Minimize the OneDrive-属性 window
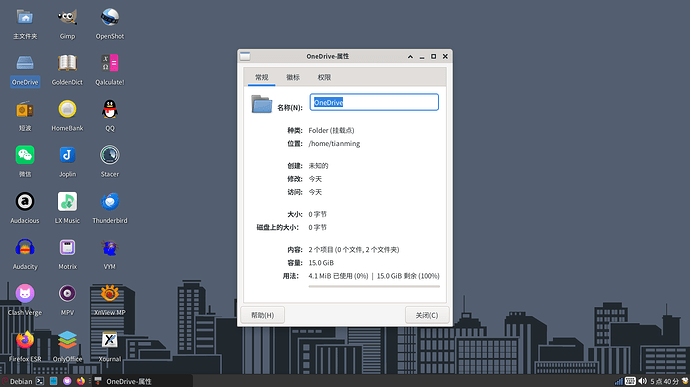This screenshot has height=387, width=690. pyautogui.click(x=422, y=56)
